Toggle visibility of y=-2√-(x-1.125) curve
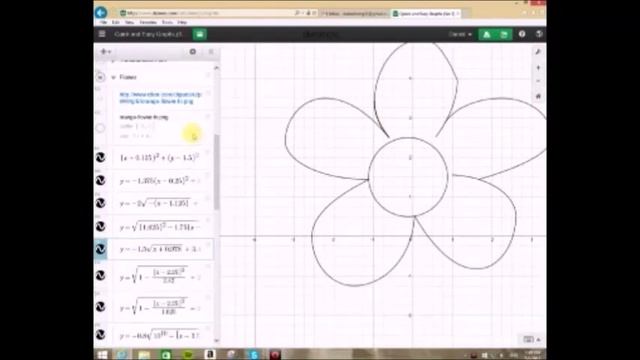This screenshot has width=640, height=360. 100,203
